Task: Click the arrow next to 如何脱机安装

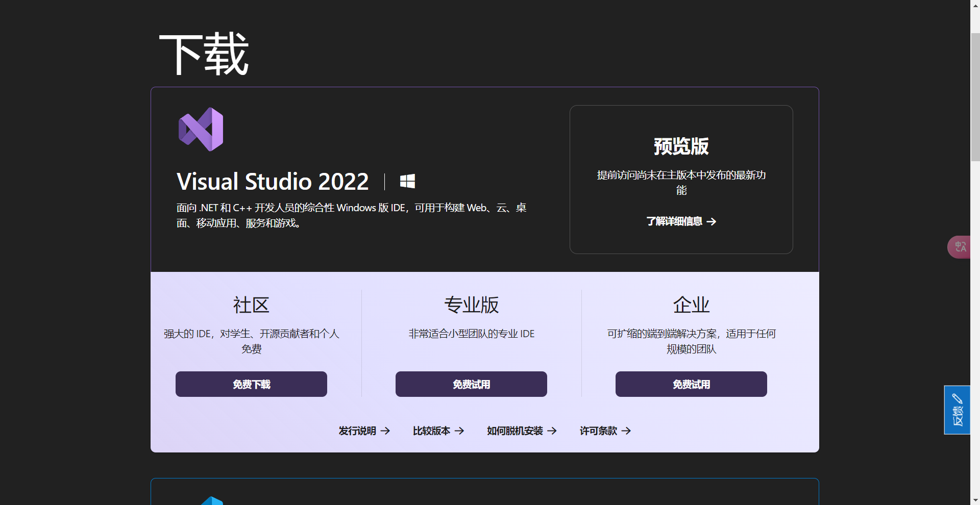Action: click(552, 431)
